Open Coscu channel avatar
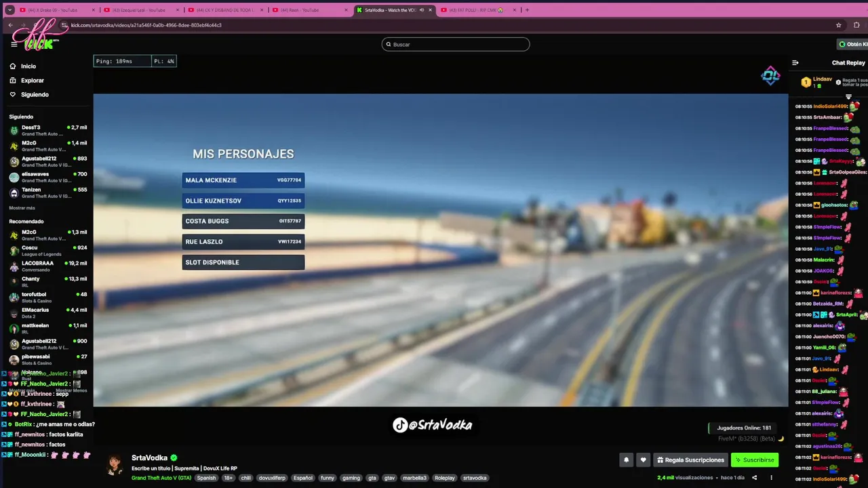868x488 pixels. click(14, 251)
